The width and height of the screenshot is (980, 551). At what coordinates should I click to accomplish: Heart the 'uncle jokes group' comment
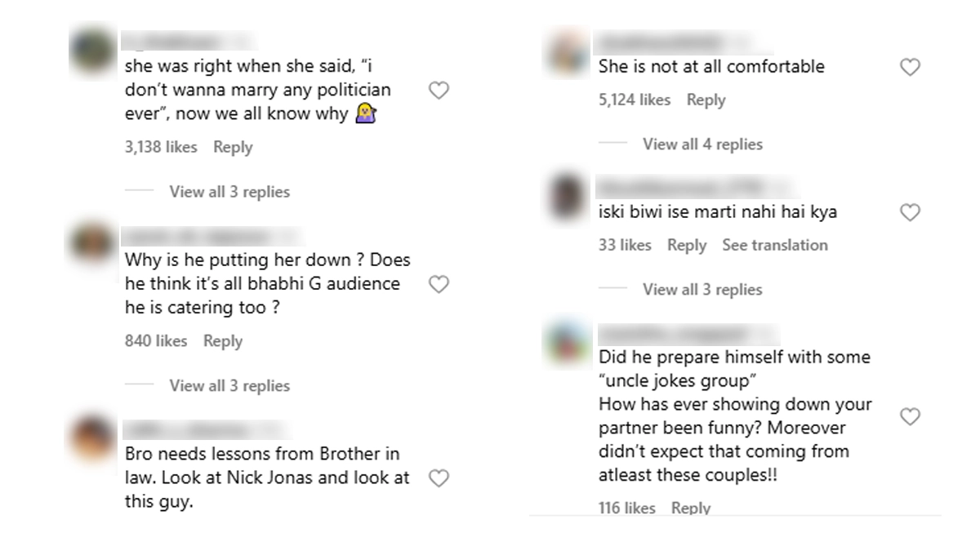(910, 417)
